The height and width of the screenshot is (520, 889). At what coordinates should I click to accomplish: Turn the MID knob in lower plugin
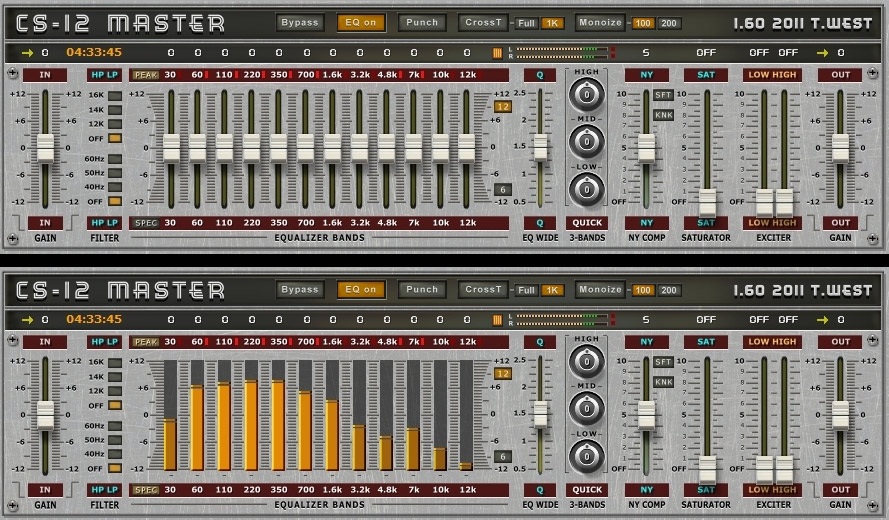point(586,409)
